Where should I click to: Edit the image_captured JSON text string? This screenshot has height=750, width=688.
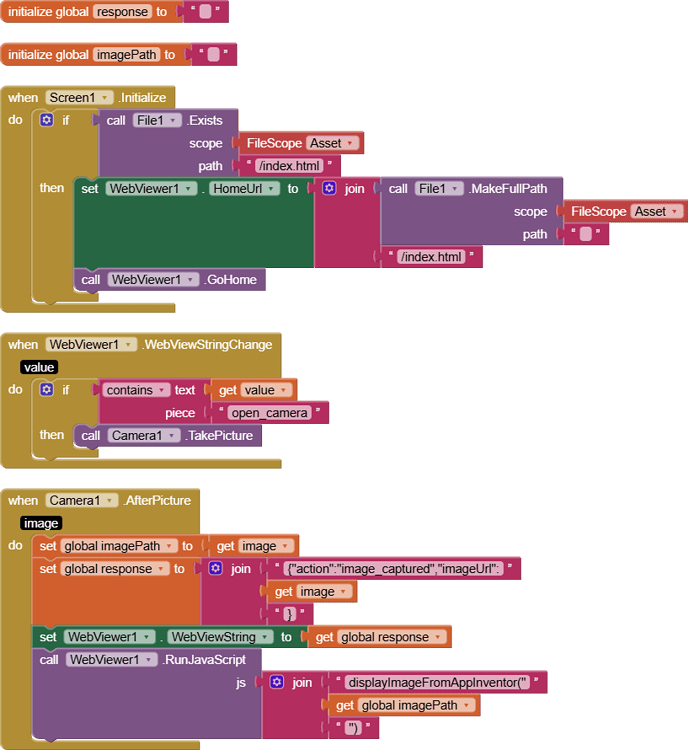click(393, 569)
